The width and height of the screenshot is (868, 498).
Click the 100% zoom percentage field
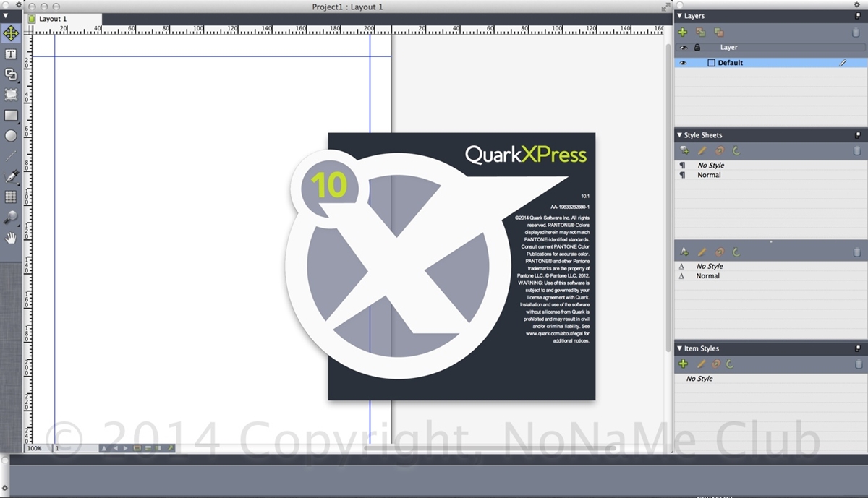point(36,448)
